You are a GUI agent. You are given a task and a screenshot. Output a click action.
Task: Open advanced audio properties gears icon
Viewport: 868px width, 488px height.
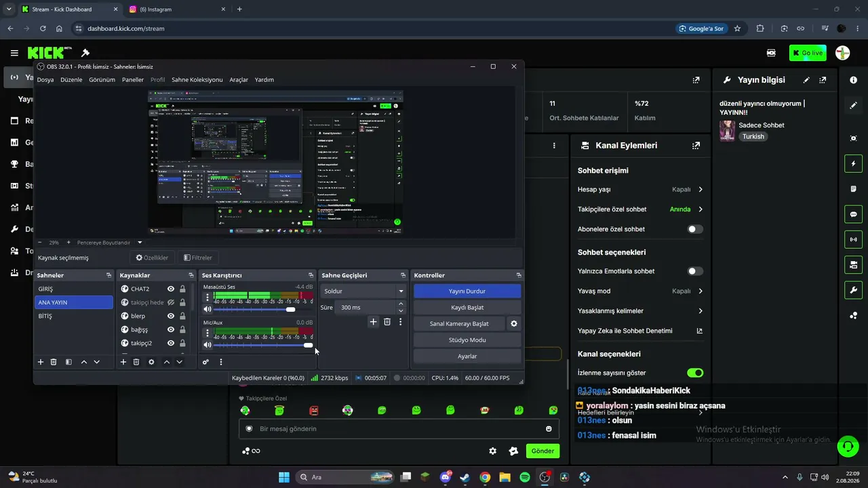(205, 362)
